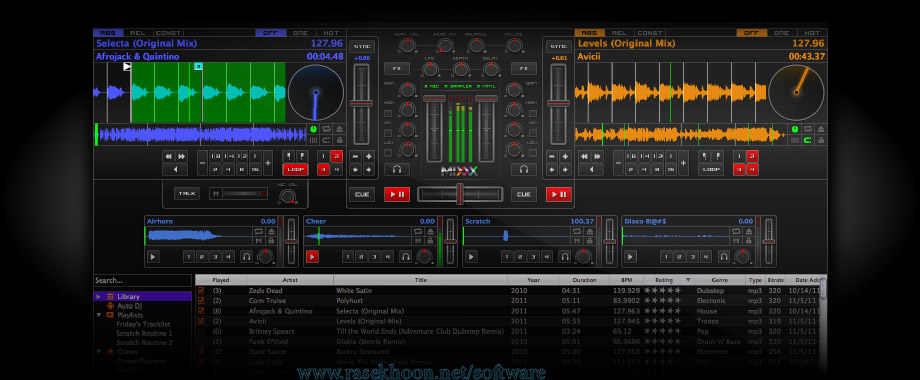
Task: Click the lock icon on left deck
Action: point(339,140)
